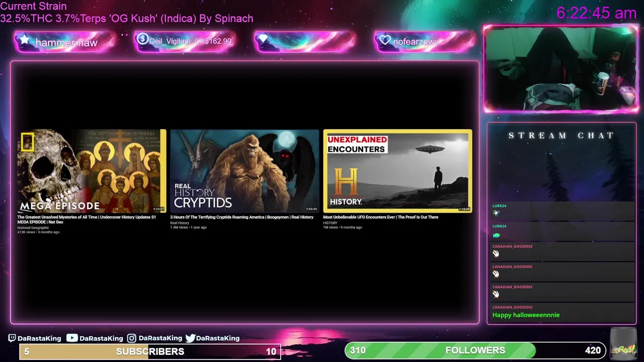Click the DaRastaKing label next to Twitch

click(x=39, y=338)
